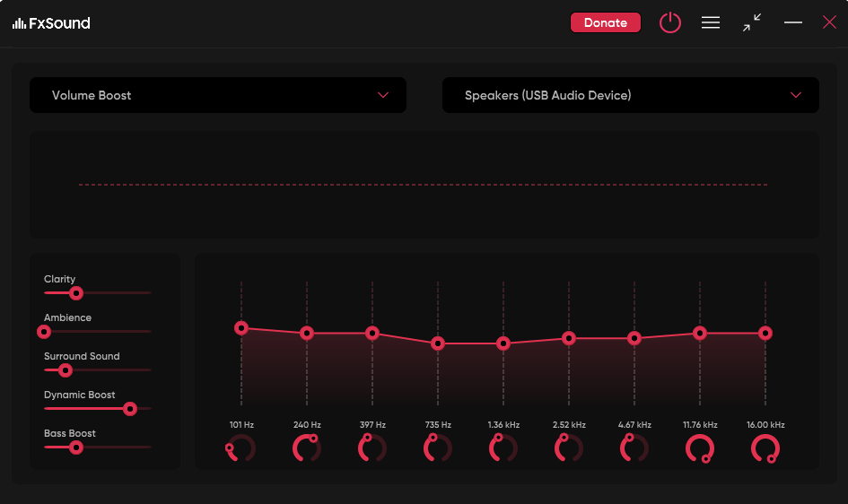Click the Dynamic Boost label
This screenshot has width=848, height=504.
point(80,395)
